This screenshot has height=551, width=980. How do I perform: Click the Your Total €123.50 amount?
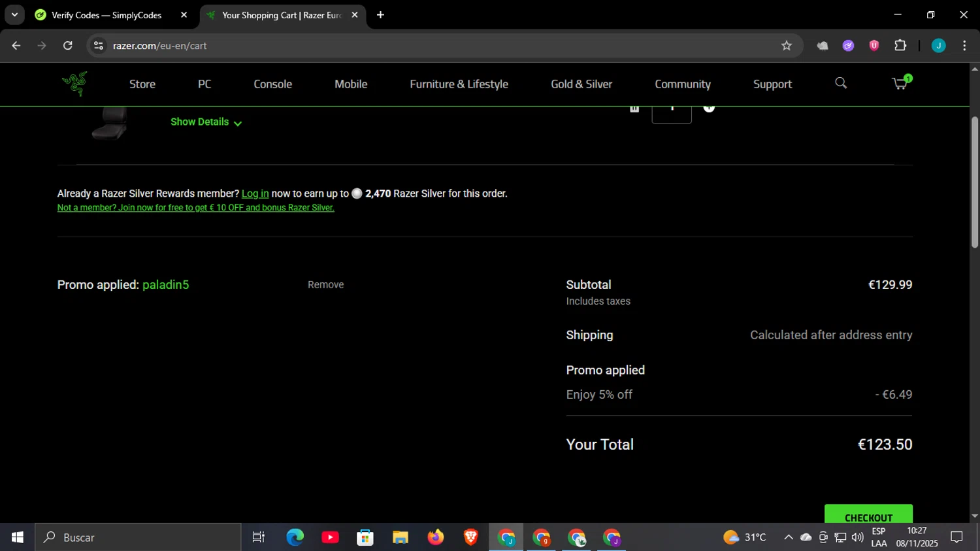885,444
